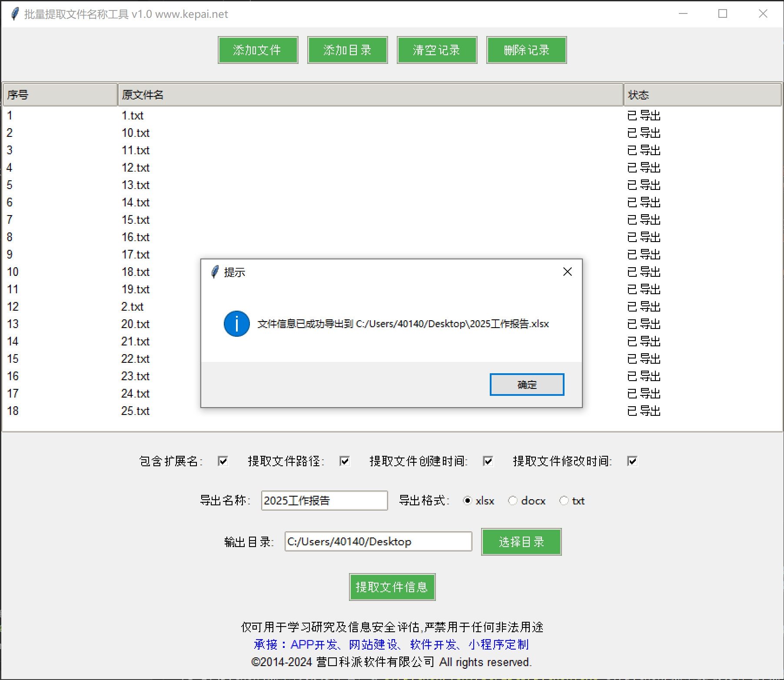Open the 网站建设 link
This screenshot has width=784, height=680.
coord(374,644)
